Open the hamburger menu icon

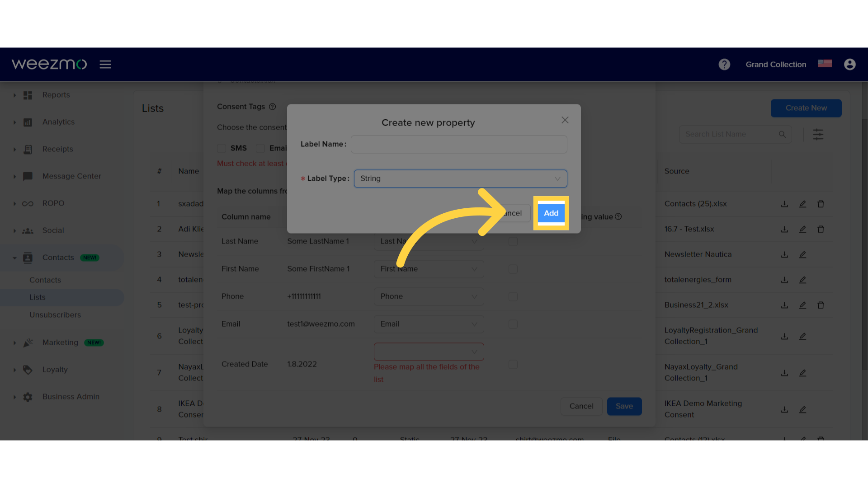[x=105, y=64]
